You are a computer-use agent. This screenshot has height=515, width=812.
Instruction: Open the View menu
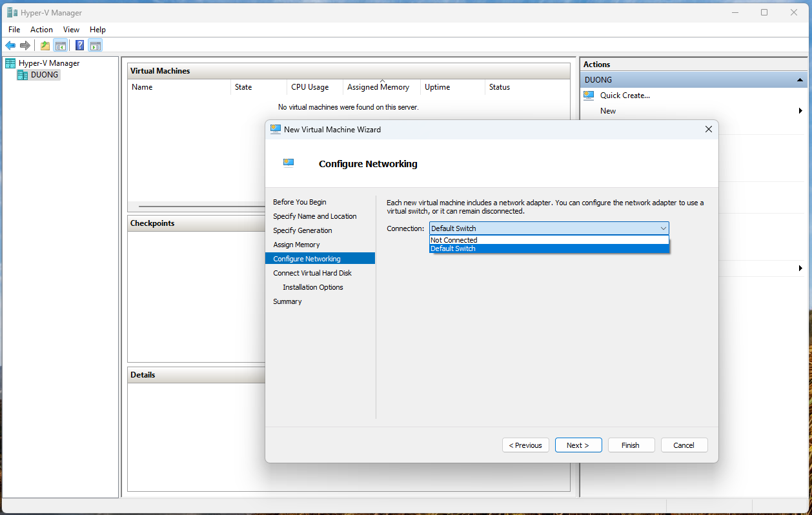[71, 30]
